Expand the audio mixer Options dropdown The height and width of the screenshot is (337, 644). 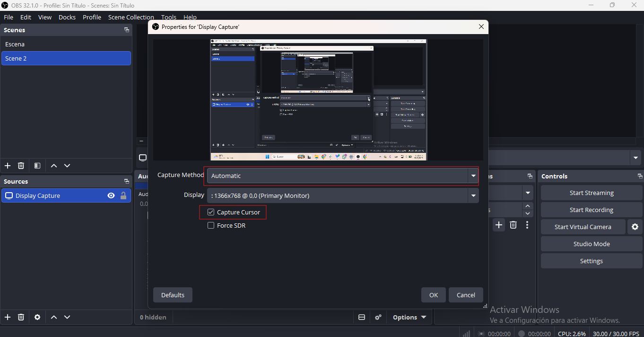click(x=409, y=317)
